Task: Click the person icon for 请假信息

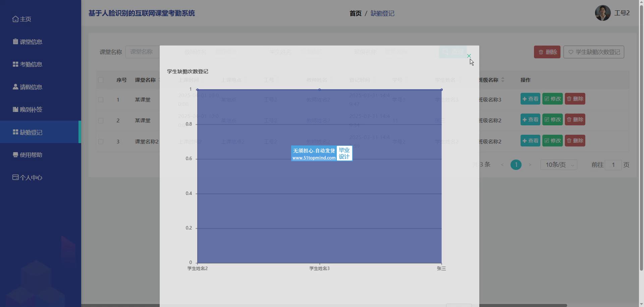Action: [15, 87]
